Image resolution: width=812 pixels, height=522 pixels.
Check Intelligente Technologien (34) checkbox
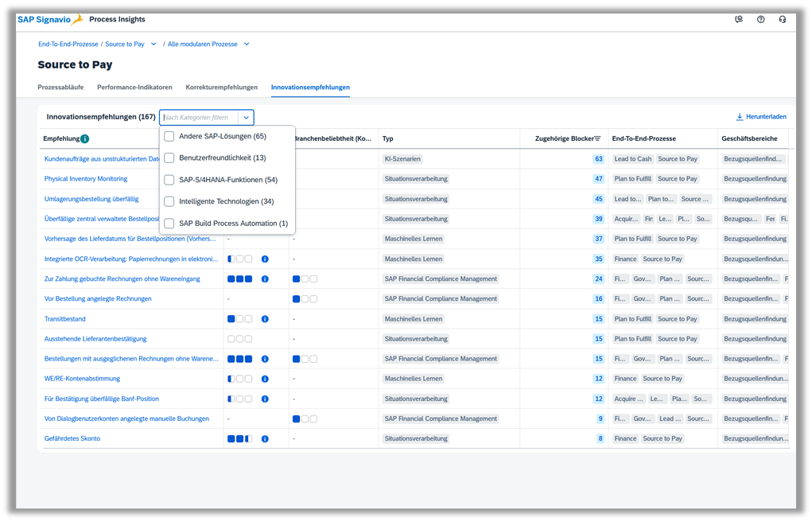pyautogui.click(x=169, y=201)
